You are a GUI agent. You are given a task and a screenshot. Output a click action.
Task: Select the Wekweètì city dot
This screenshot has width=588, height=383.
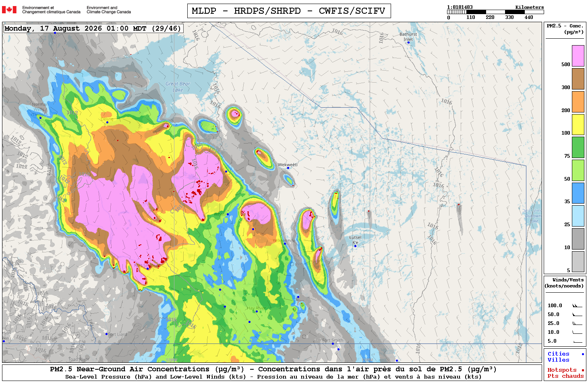[288, 168]
